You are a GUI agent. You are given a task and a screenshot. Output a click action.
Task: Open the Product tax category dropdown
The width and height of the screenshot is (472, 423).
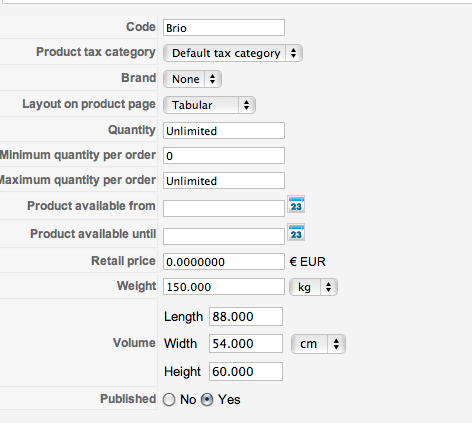point(233,53)
